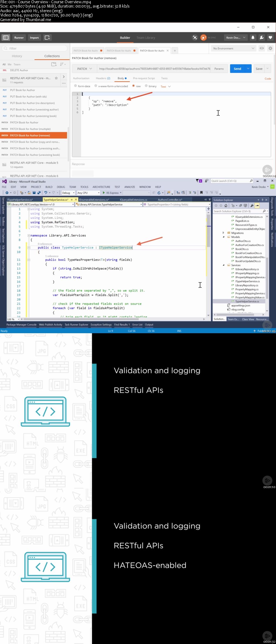Toggle environment quick look eye icon
The image size is (276, 644).
tap(262, 48)
